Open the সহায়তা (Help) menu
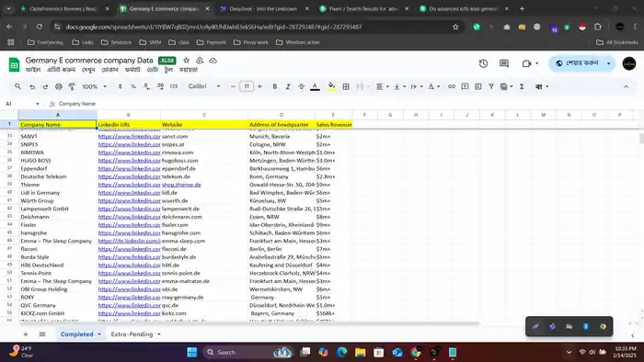Image resolution: width=644 pixels, height=362 pixels. tap(189, 70)
